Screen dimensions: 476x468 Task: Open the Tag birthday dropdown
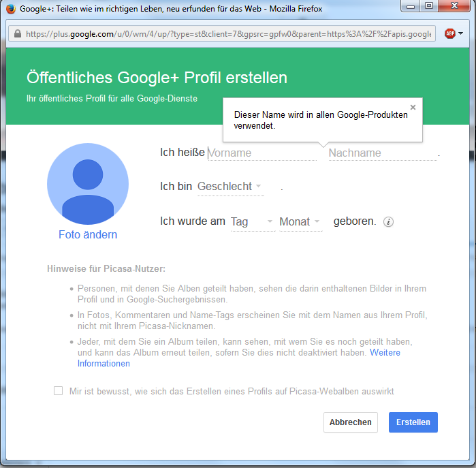(253, 222)
